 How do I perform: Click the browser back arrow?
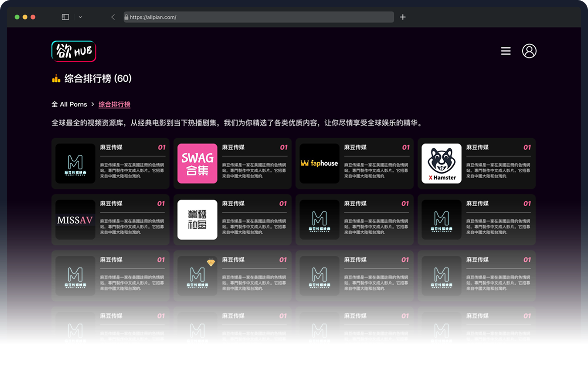[x=113, y=17]
